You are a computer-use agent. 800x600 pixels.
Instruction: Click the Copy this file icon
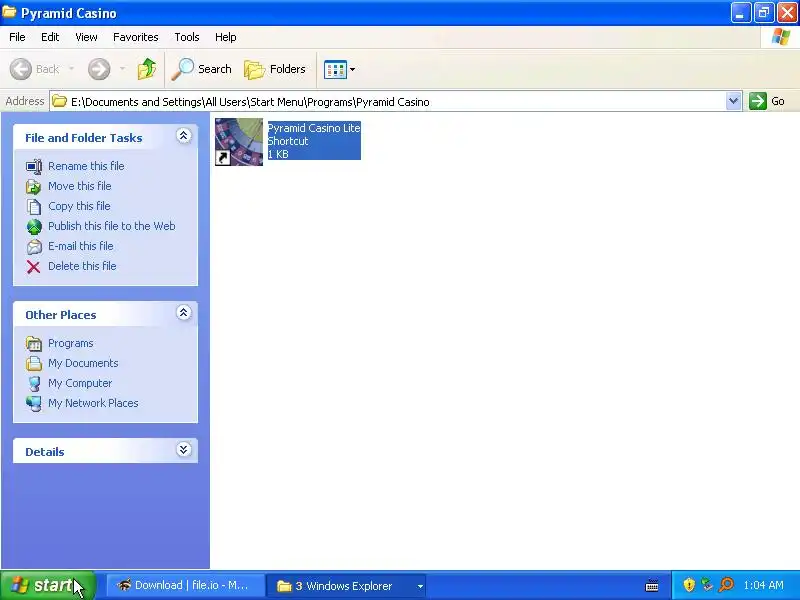(x=34, y=206)
